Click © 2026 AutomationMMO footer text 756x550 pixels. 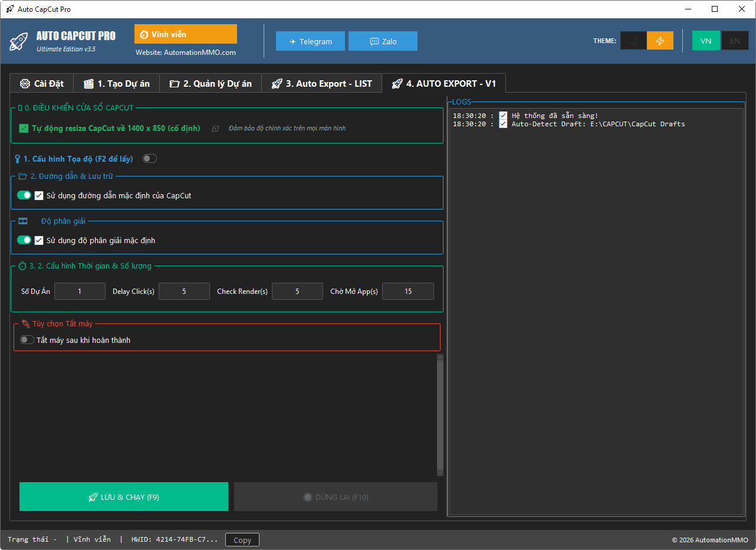pyautogui.click(x=710, y=540)
